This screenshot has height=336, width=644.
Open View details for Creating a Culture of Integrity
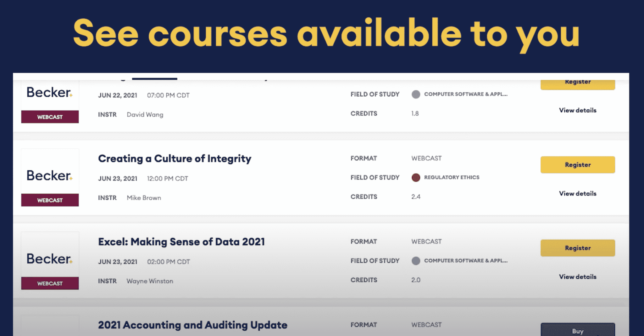578,193
